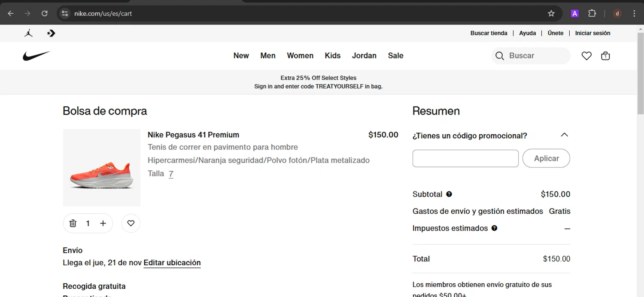The width and height of the screenshot is (644, 297).
Task: Open the shopping bag icon
Action: (605, 56)
